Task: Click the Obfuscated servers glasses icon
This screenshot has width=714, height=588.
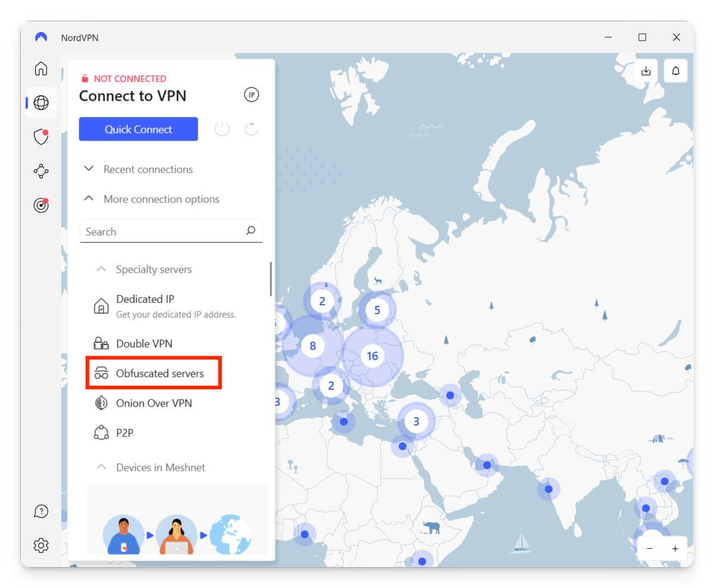Action: (x=102, y=374)
